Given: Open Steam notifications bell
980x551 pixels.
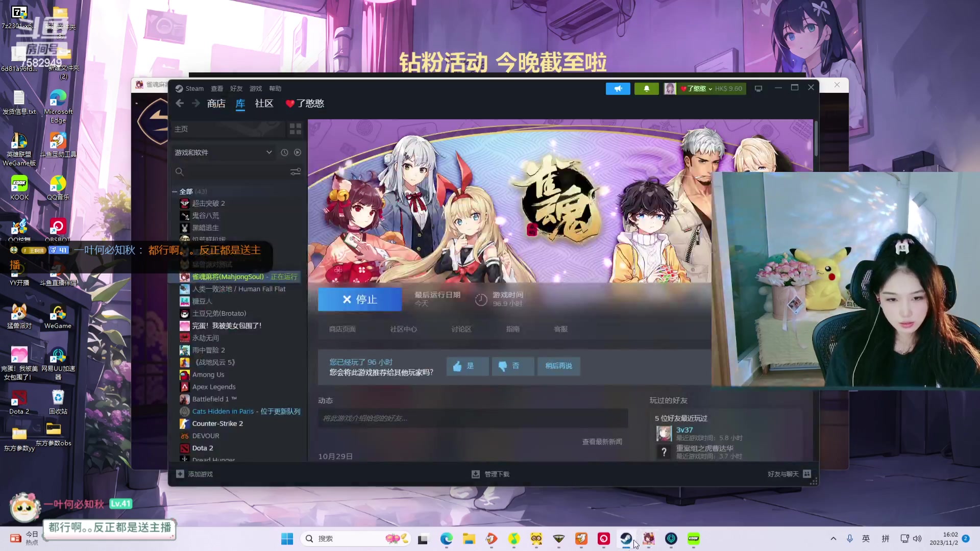Looking at the screenshot, I should (x=646, y=89).
